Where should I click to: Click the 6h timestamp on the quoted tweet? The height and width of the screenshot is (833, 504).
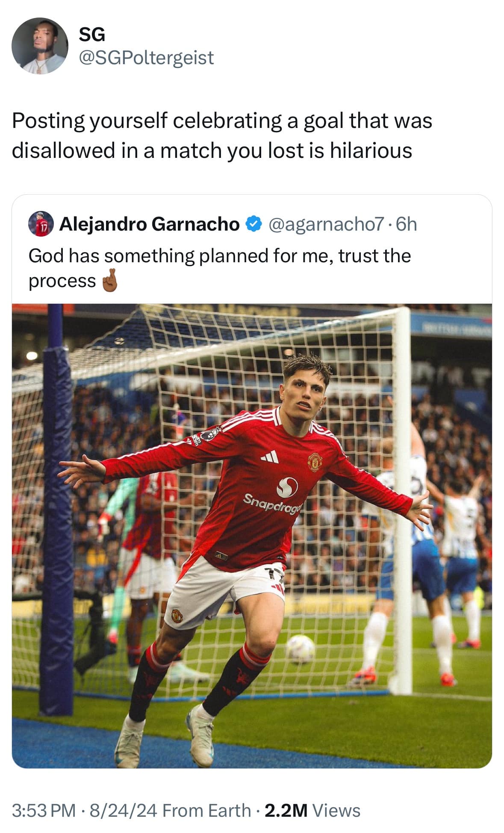(406, 224)
